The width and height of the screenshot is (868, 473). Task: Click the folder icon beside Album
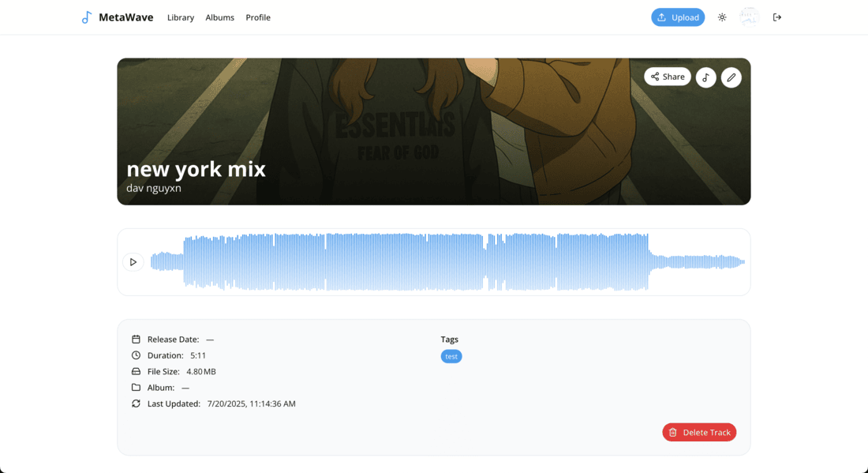136,387
